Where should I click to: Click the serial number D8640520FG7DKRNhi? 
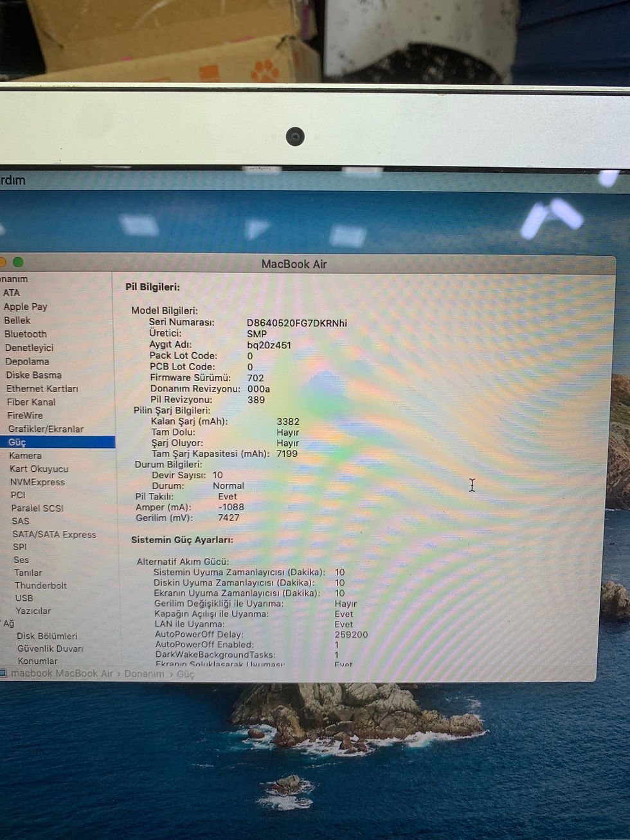point(297,323)
